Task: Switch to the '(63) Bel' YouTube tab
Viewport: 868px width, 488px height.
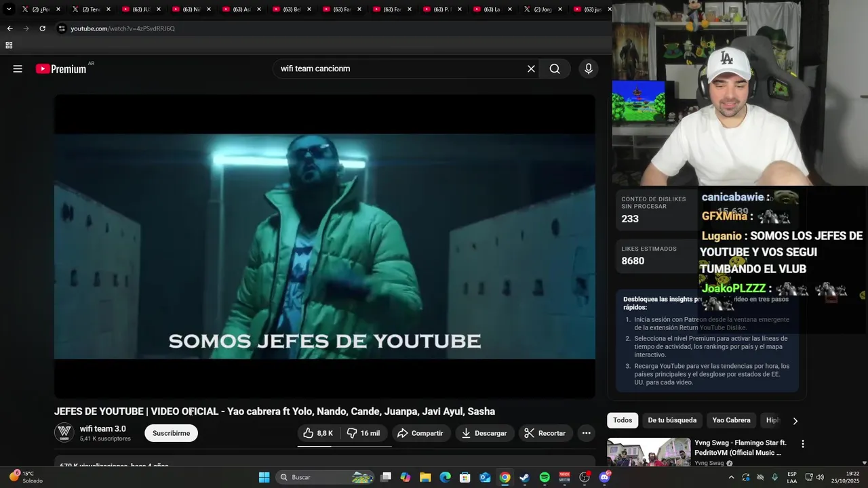Action: point(292,9)
